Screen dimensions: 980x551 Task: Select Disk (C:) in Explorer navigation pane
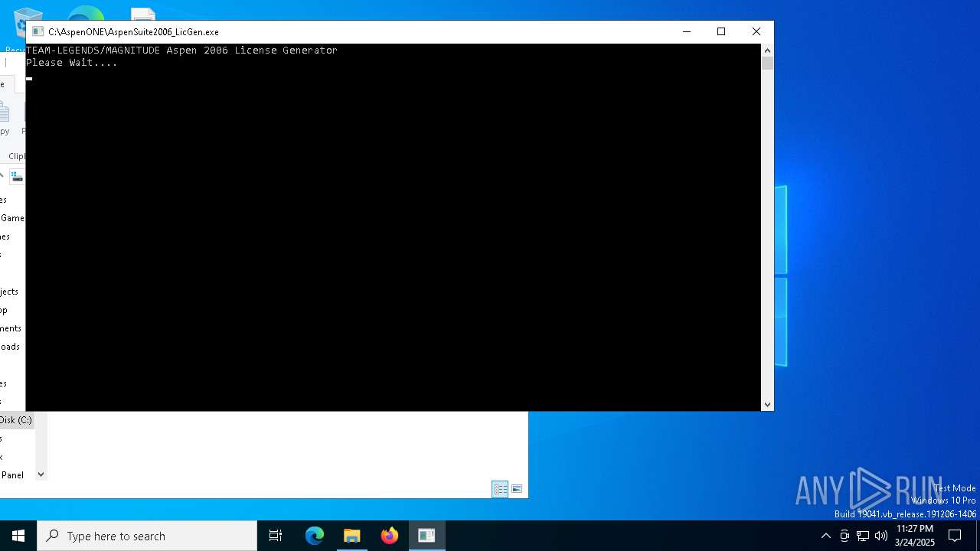coord(16,420)
